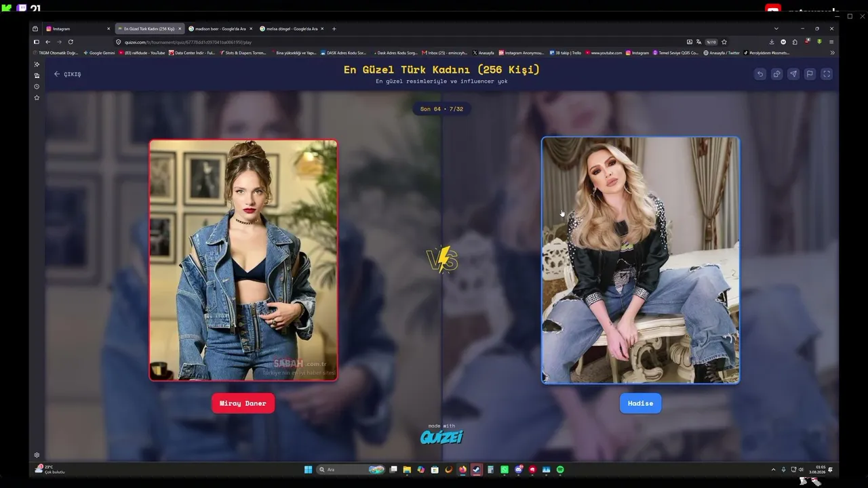868x488 pixels.
Task: Open Calculator from the taskbar
Action: coord(490,470)
